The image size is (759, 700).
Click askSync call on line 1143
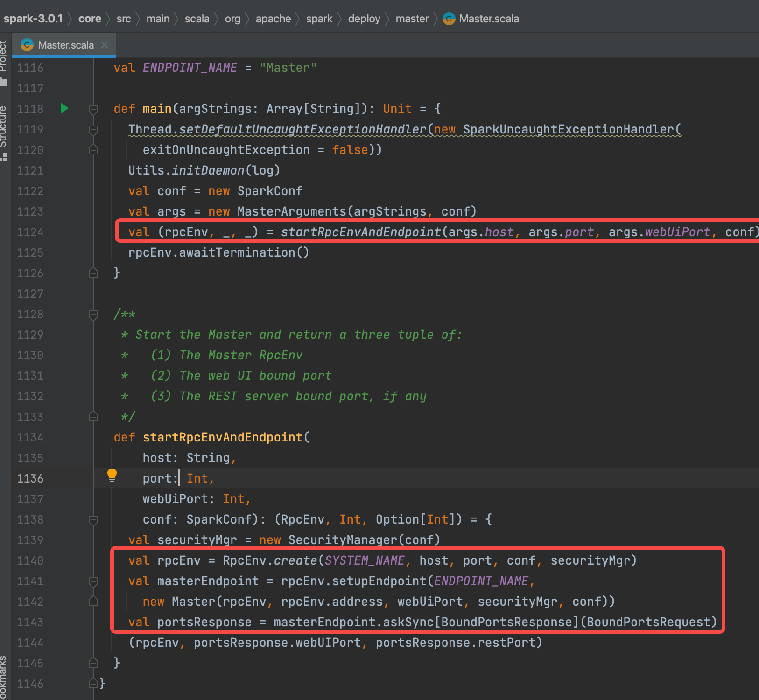408,622
